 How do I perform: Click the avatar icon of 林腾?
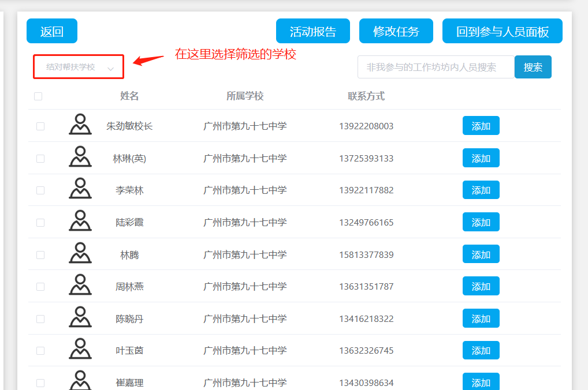[x=80, y=253]
